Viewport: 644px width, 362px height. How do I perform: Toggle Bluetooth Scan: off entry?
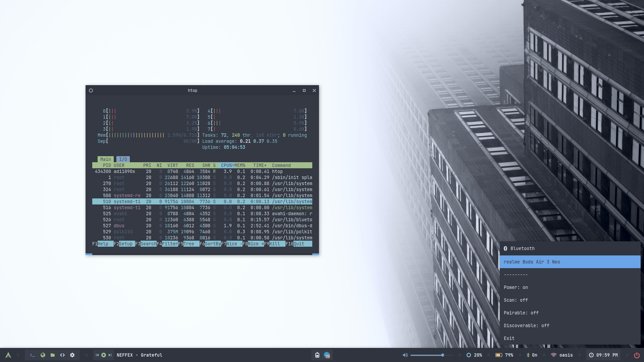(x=516, y=300)
